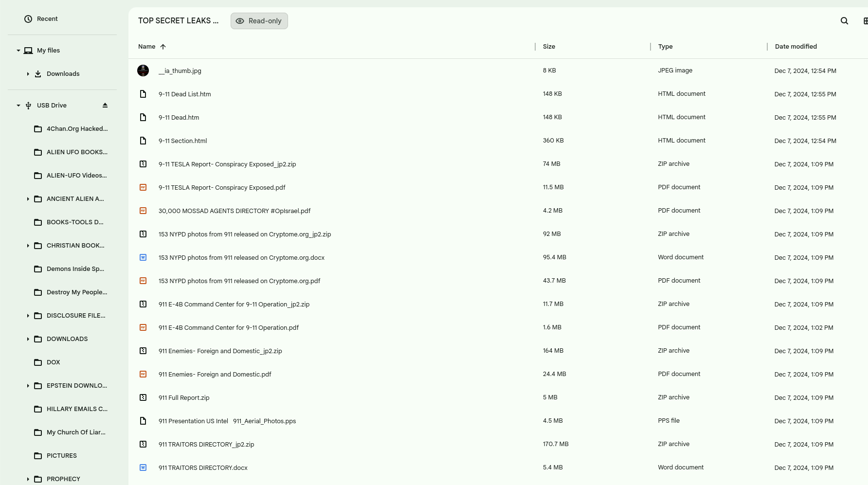
Task: Click date Dec 7, 2024, 1:02 PM
Action: [x=804, y=328]
